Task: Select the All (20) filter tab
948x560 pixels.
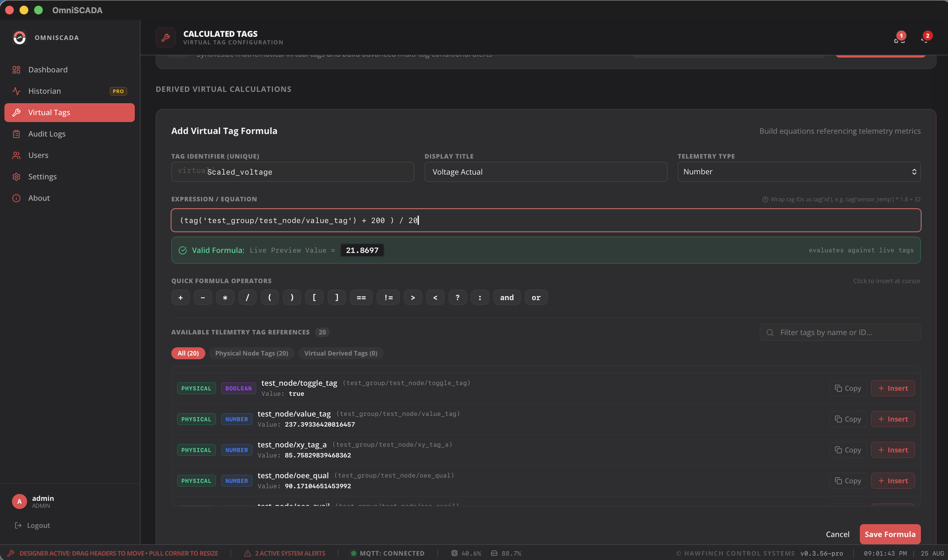Action: (188, 353)
